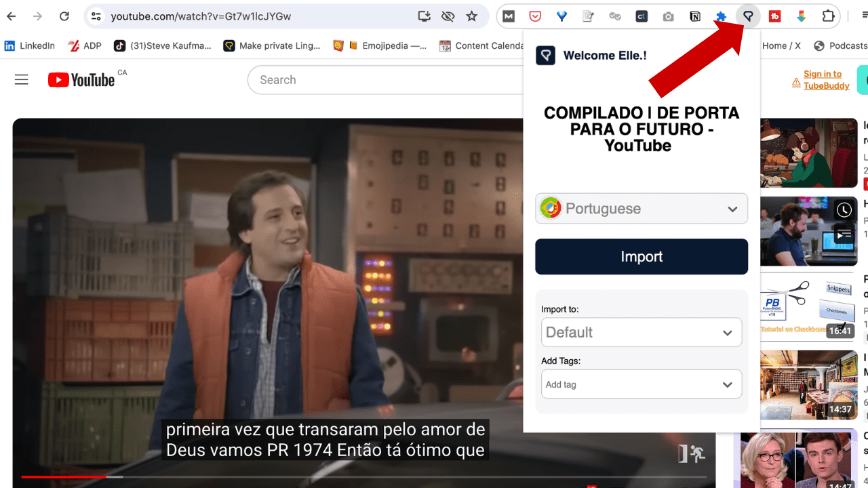868x488 pixels.
Task: Click Sign in to TubeBuddy link
Action: click(x=822, y=80)
